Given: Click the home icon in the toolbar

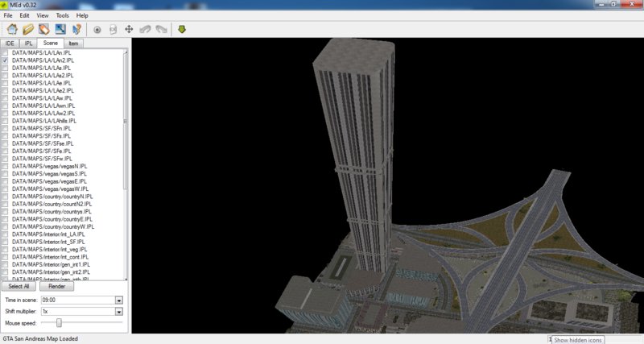Looking at the screenshot, I should 12,29.
